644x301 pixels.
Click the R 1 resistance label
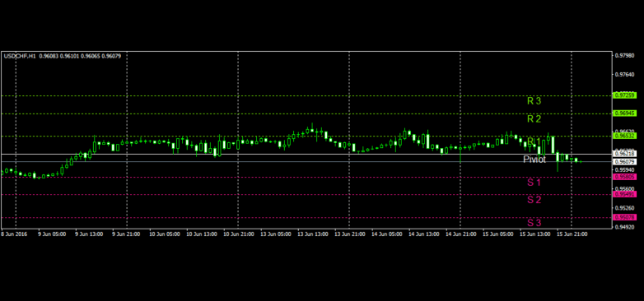(534, 141)
